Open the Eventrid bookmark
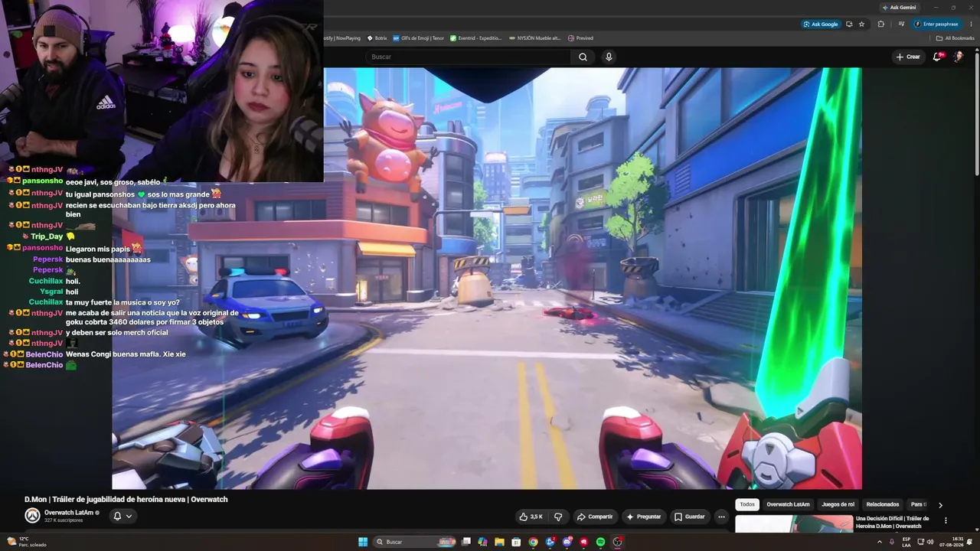Screen dimensions: 980x551 coord(475,38)
